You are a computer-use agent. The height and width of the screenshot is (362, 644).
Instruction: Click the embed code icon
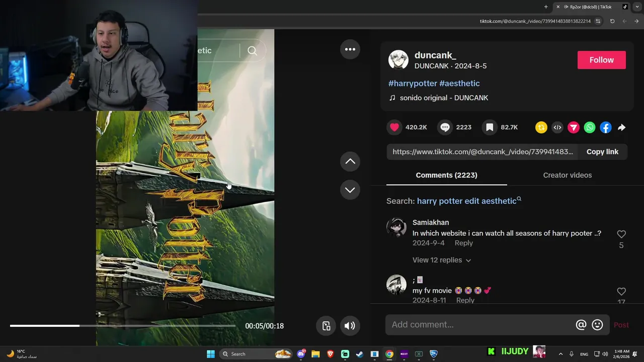click(557, 128)
